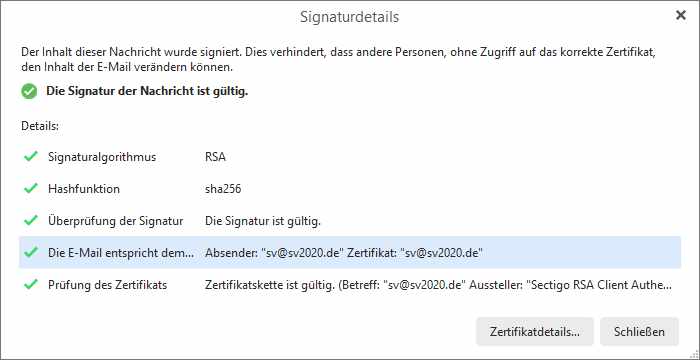700x360 pixels.
Task: Select the Signaturalgorithmus row
Action: [350, 157]
